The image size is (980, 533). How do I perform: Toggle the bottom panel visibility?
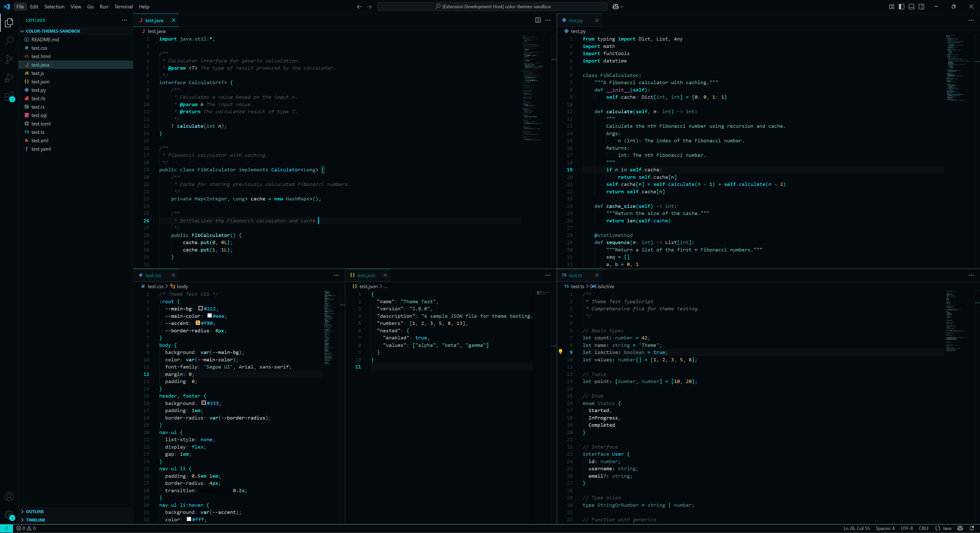coord(911,6)
